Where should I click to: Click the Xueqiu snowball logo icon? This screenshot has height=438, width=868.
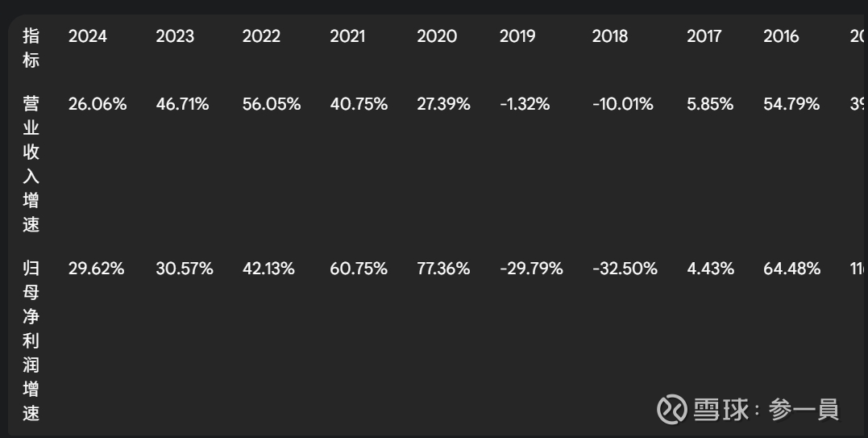[x=671, y=410]
